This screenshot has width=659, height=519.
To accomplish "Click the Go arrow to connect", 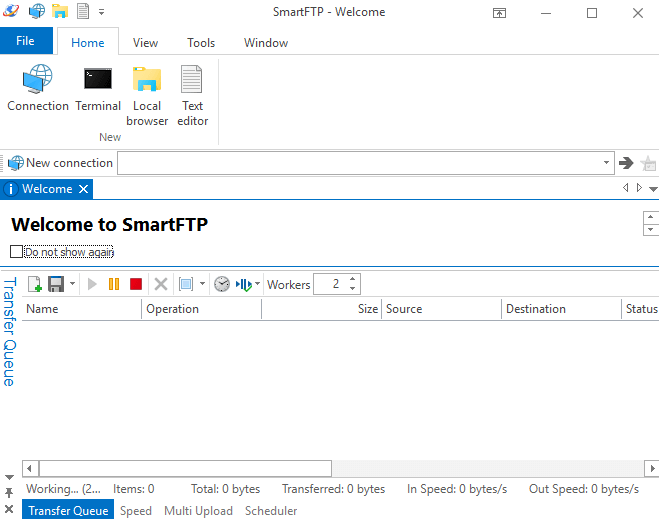I will point(626,163).
